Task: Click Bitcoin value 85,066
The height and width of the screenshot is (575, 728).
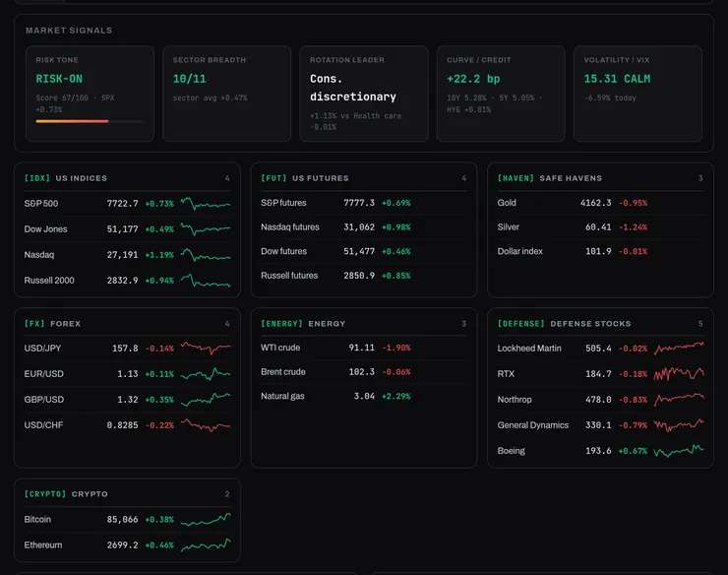Action: [x=123, y=519]
